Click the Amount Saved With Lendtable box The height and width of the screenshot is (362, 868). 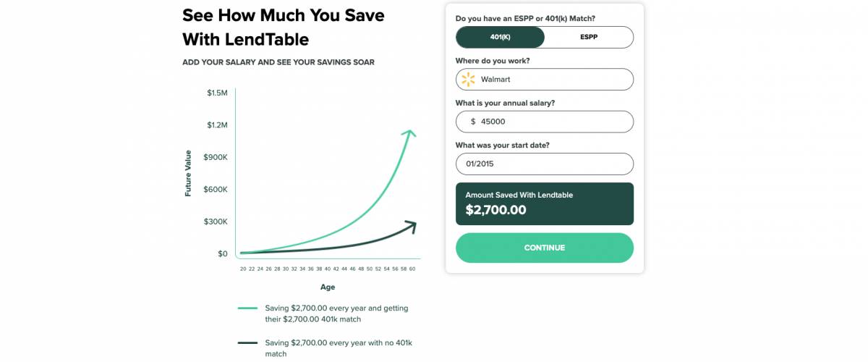545,203
